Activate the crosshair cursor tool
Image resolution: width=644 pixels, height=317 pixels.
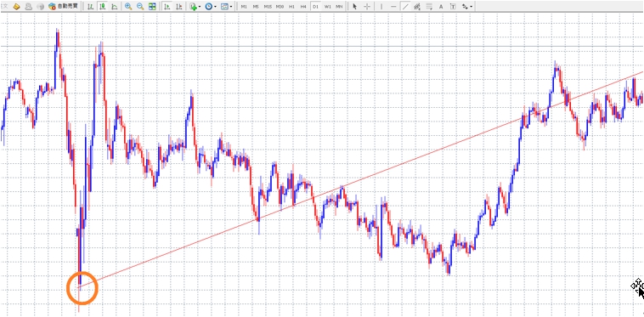click(367, 7)
